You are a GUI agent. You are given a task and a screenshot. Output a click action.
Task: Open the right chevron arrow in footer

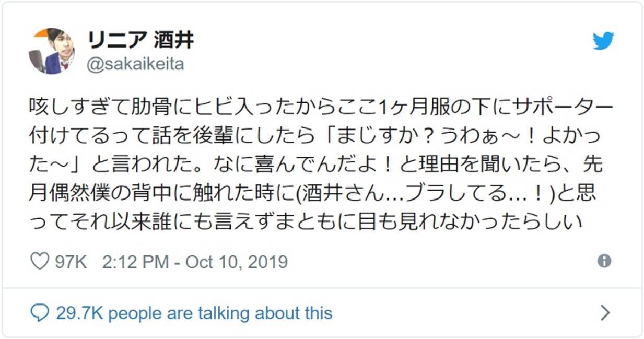(x=605, y=313)
